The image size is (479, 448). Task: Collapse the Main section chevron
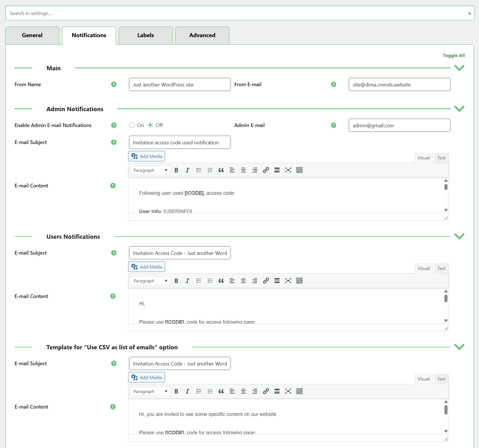coord(459,68)
